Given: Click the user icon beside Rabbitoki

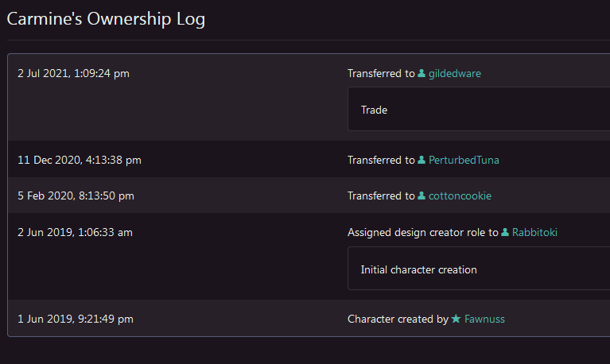Looking at the screenshot, I should point(505,233).
